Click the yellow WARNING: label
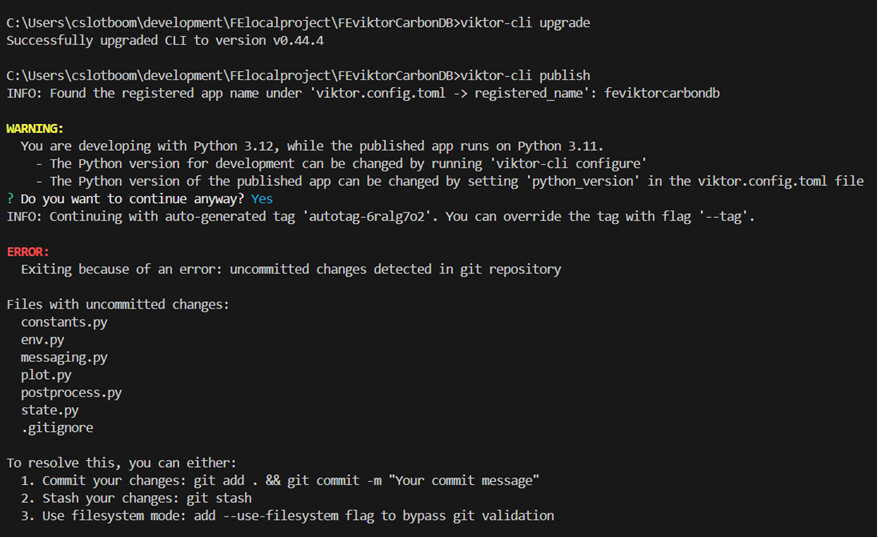The image size is (878, 538). 35,129
